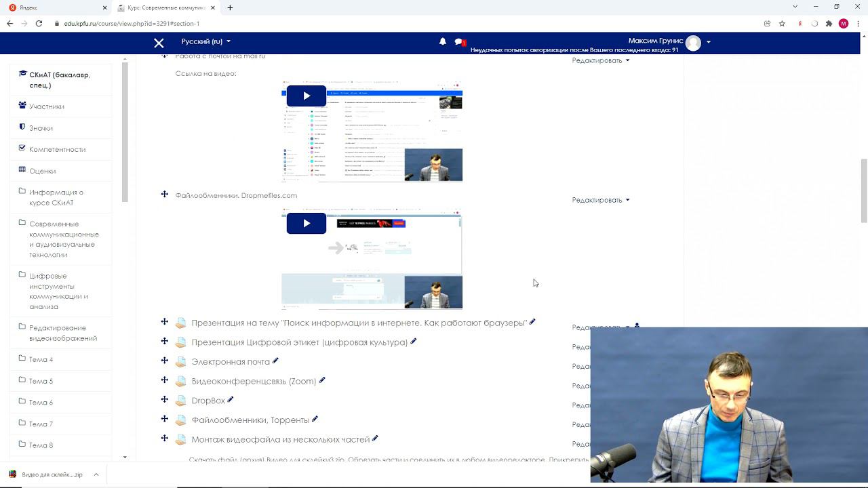The width and height of the screenshot is (868, 488).
Task: Click assignment icon beside DropBox
Action: coord(180,401)
